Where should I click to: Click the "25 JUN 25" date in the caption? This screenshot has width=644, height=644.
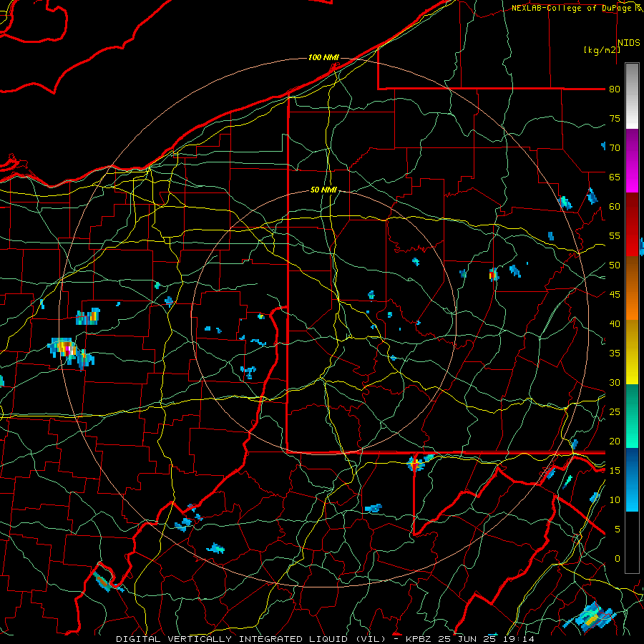click(x=469, y=639)
